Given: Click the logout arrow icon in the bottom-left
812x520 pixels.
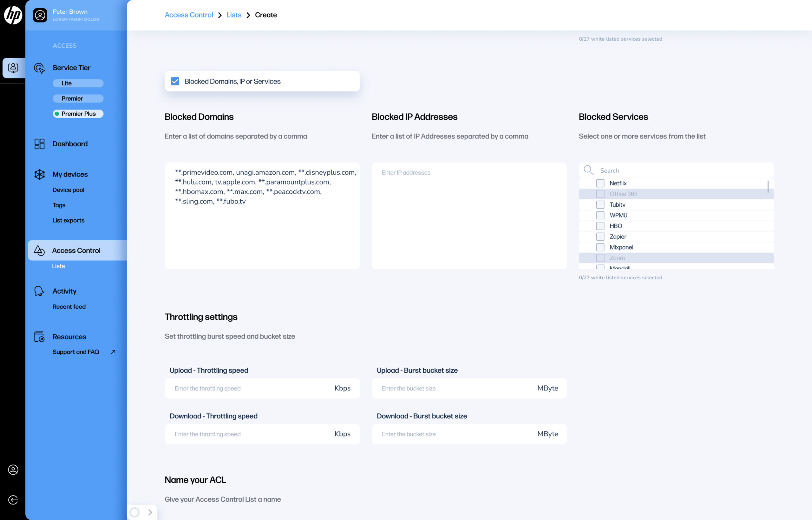Looking at the screenshot, I should click(x=13, y=500).
